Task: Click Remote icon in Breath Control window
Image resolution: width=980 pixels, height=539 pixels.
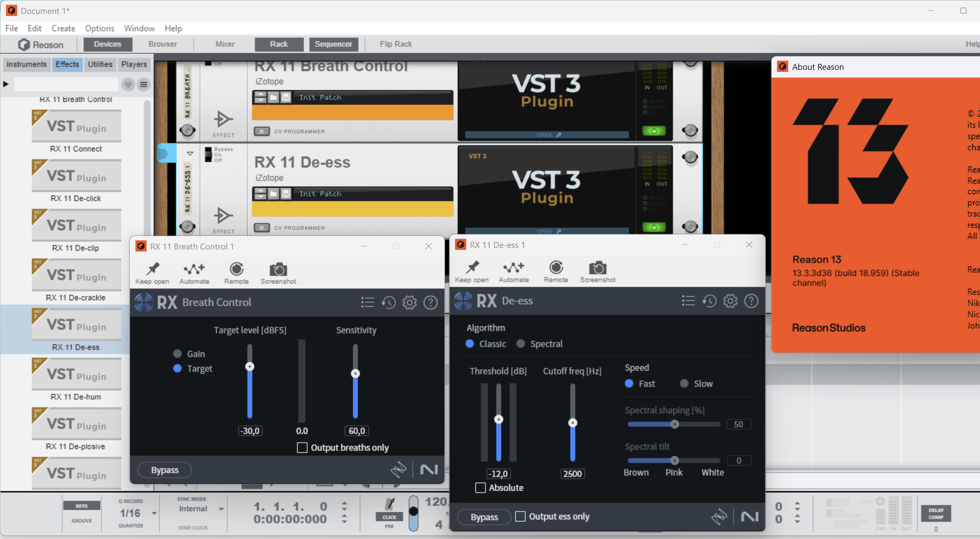Action: coord(236,269)
